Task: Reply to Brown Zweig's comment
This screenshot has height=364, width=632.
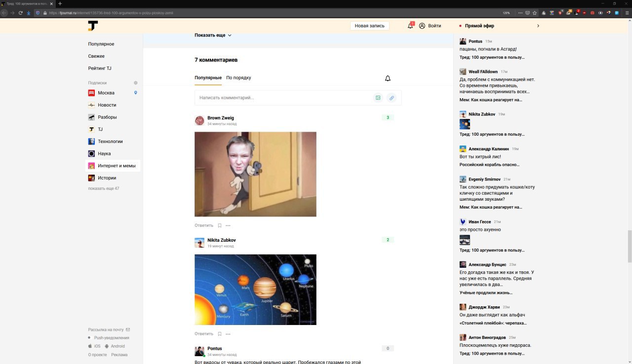Action: (x=204, y=225)
